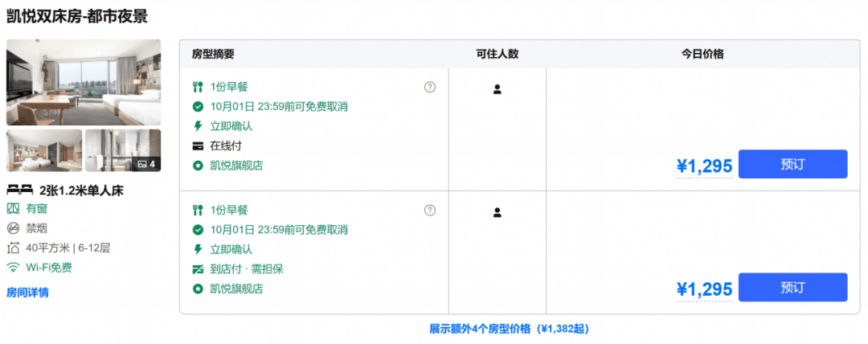Viewport: 868px width, 344px height.
Task: Click the ¥1,295 price in first row
Action: 704,166
